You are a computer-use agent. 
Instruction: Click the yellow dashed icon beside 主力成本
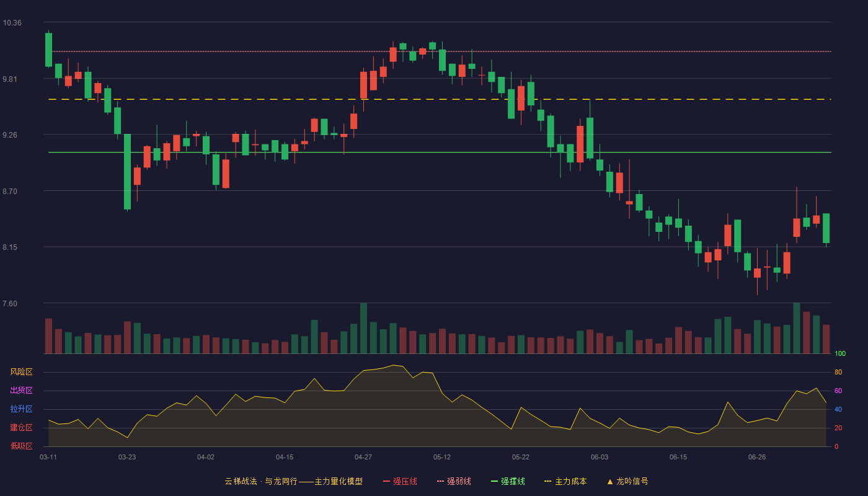[x=547, y=481]
